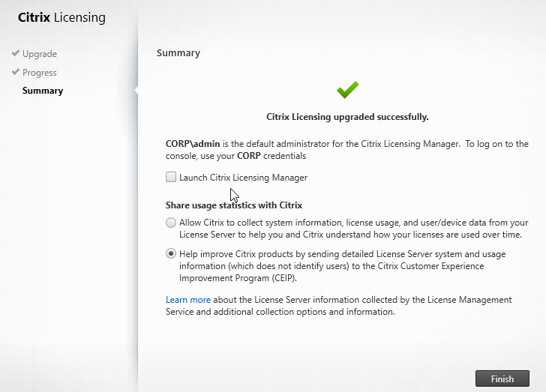Viewport: 546px width, 392px height.
Task: Click the checkmark icon beside Progress
Action: point(15,73)
